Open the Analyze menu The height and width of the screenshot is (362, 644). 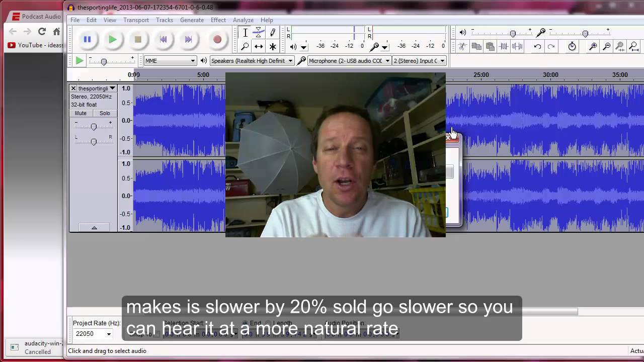point(243,20)
